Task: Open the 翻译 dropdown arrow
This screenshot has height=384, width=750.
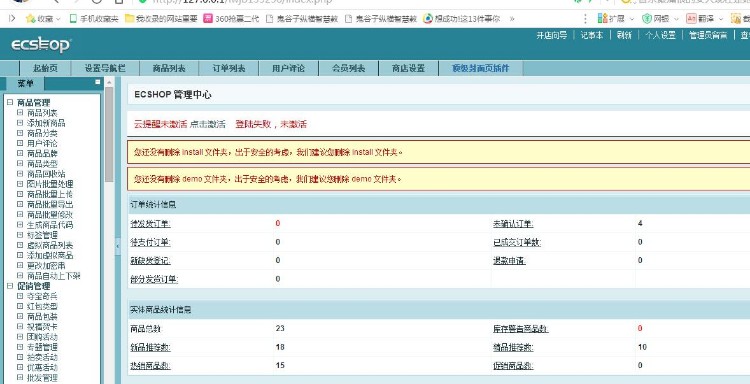Action: [721, 19]
